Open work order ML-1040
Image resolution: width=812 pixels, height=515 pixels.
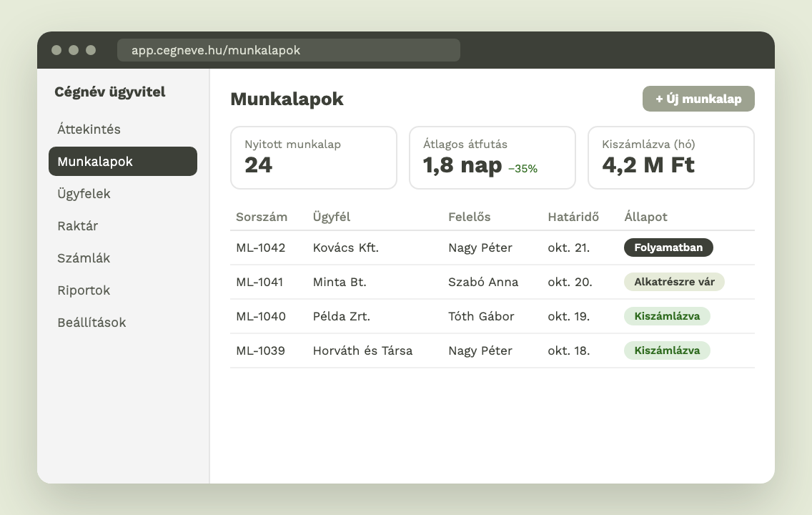click(260, 316)
